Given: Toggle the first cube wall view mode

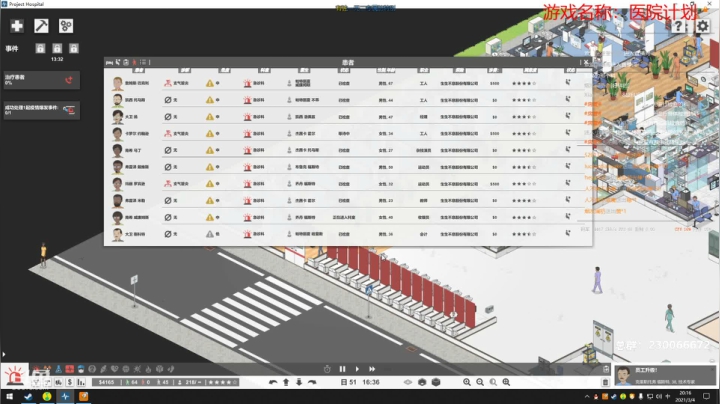Looking at the screenshot, I should pyautogui.click(x=422, y=382).
